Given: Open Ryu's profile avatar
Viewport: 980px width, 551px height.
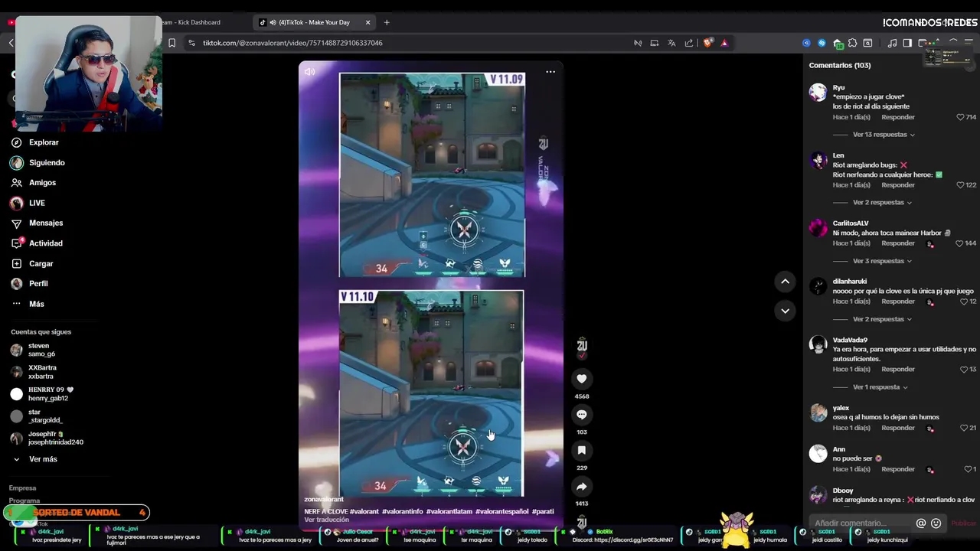Looking at the screenshot, I should [818, 93].
